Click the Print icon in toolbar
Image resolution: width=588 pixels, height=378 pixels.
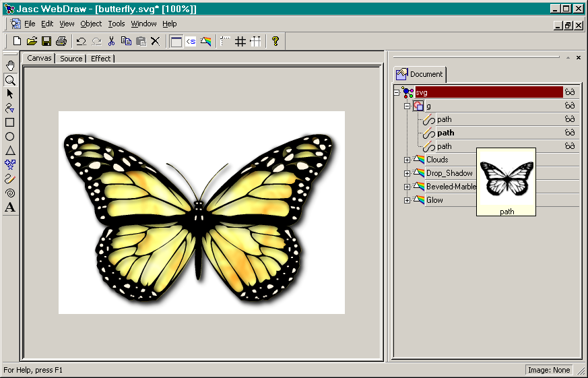(x=61, y=41)
